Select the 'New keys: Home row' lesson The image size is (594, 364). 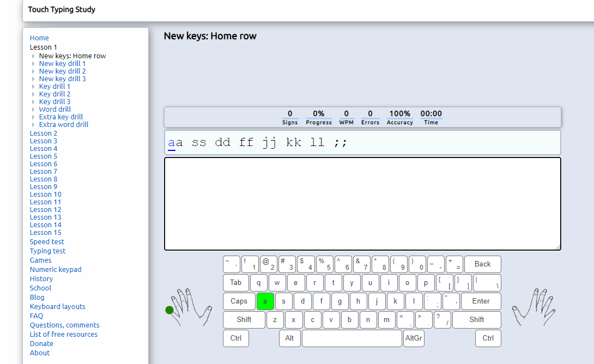(72, 56)
